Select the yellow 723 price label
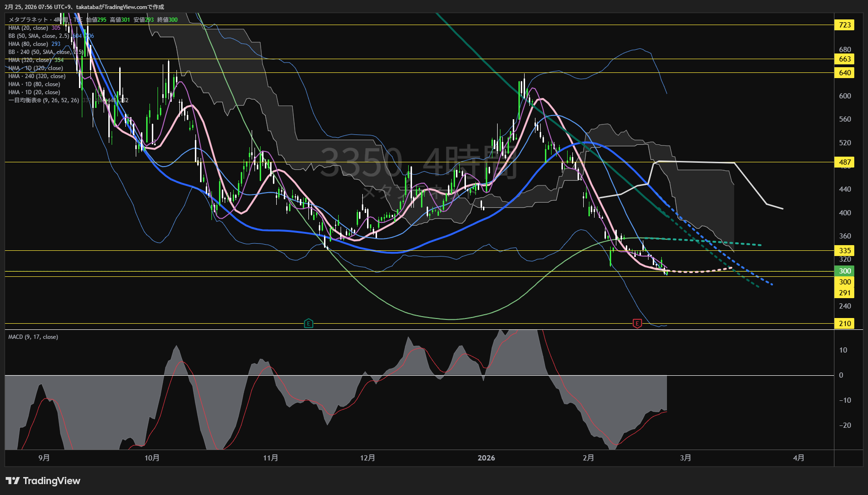The height and width of the screenshot is (495, 868). (x=844, y=25)
